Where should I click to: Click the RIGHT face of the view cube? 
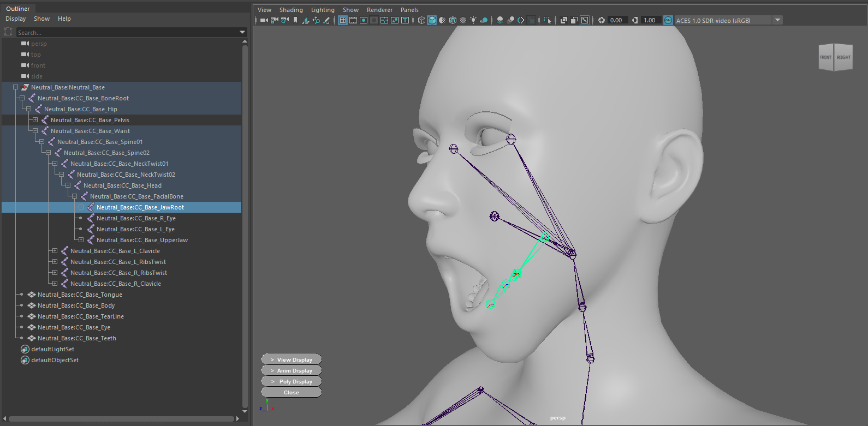843,57
